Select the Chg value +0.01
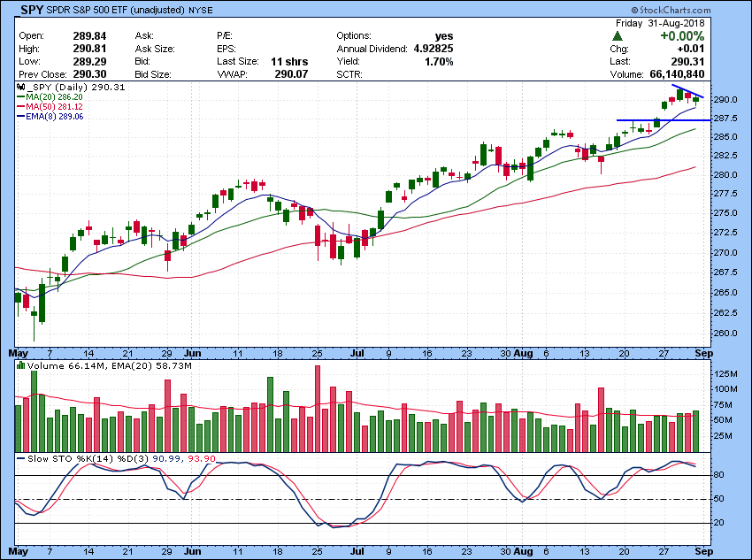Screen dimensions: 752x560 pos(691,49)
